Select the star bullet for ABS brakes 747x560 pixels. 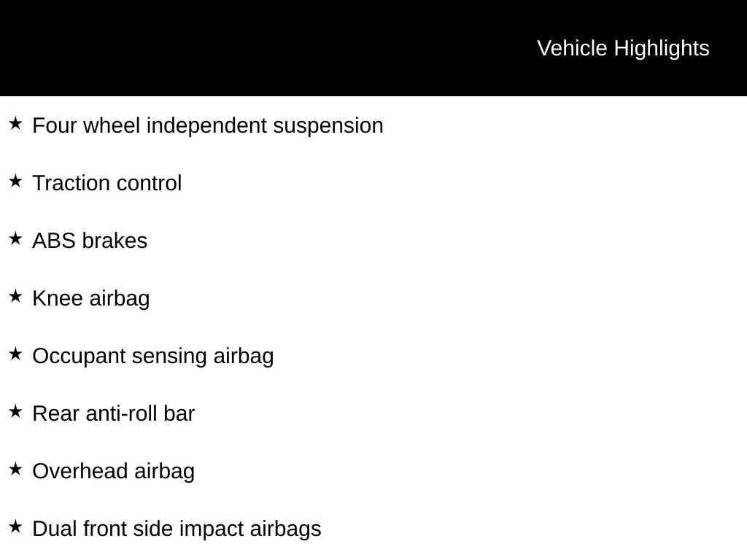click(15, 239)
